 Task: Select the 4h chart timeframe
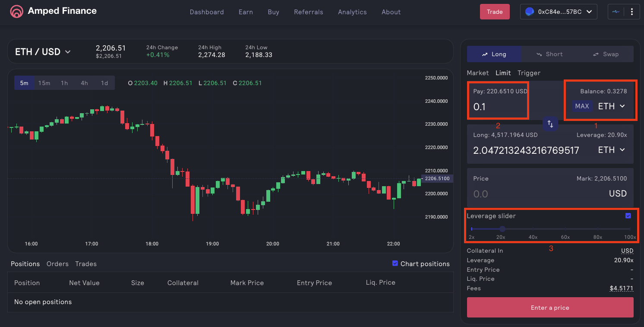(x=84, y=83)
